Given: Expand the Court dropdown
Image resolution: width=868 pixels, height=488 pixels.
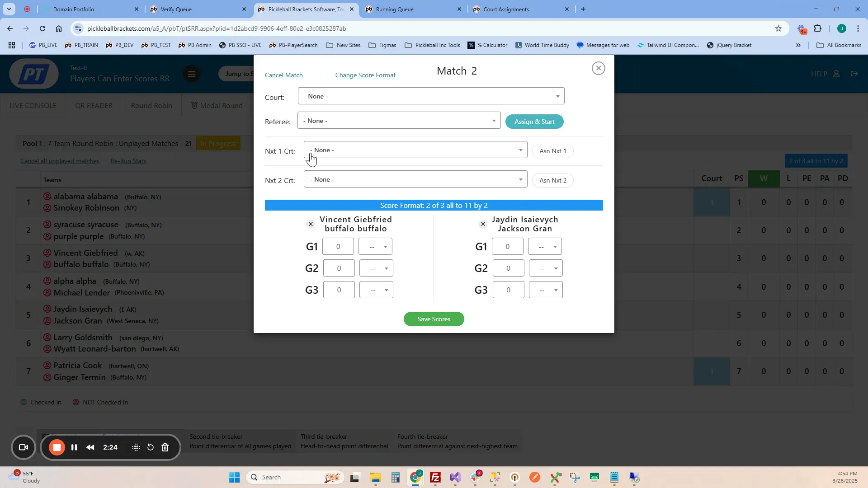Looking at the screenshot, I should pyautogui.click(x=431, y=96).
